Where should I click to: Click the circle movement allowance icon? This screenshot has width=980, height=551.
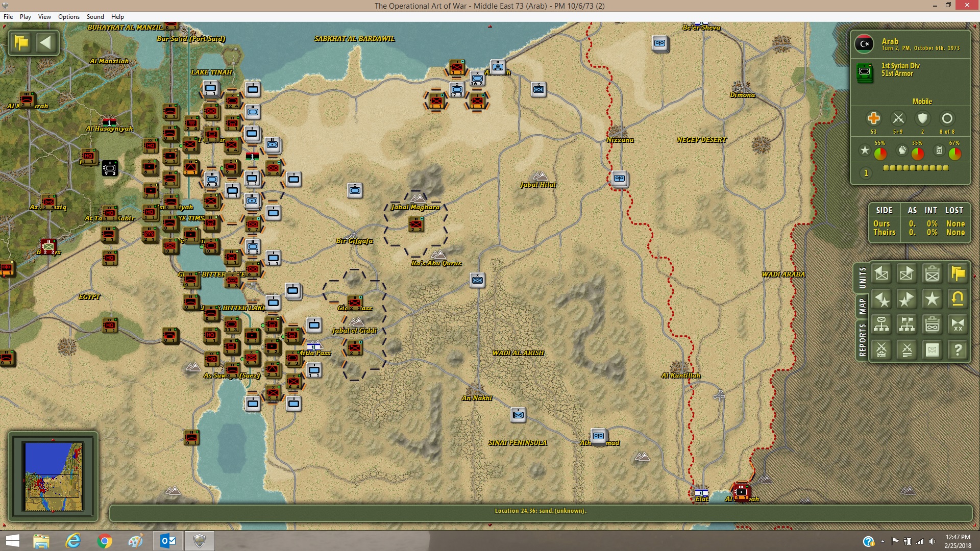coord(947,119)
